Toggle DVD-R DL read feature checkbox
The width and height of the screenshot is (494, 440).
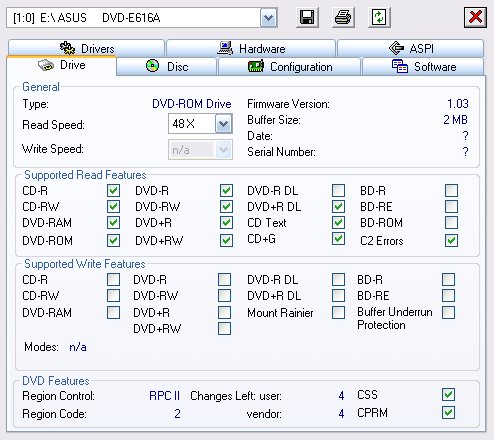point(338,191)
